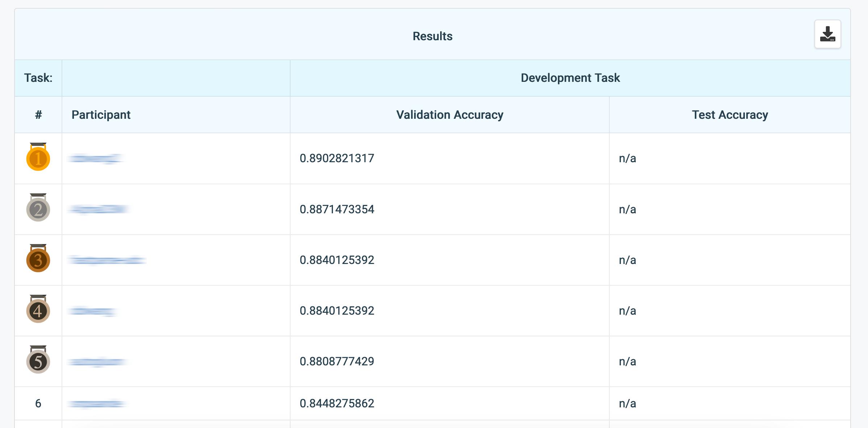This screenshot has height=428, width=868.
Task: Click the 0.8448275862 validation score
Action: tap(337, 403)
